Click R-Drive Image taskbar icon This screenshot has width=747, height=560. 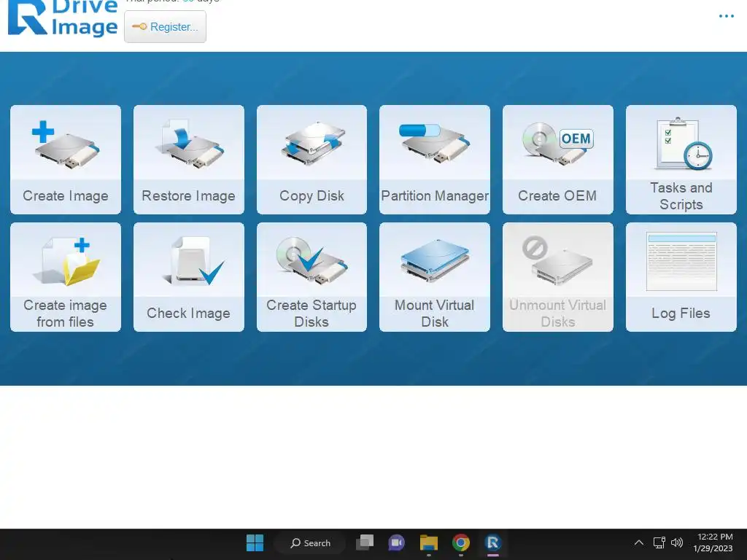(x=492, y=542)
